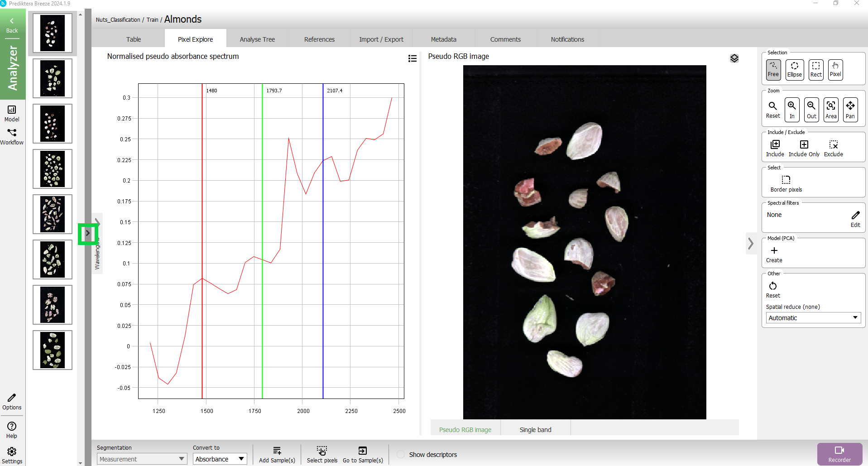Edit spectral filters with pencil icon
Screen dimensions: 868x466
[855, 218]
